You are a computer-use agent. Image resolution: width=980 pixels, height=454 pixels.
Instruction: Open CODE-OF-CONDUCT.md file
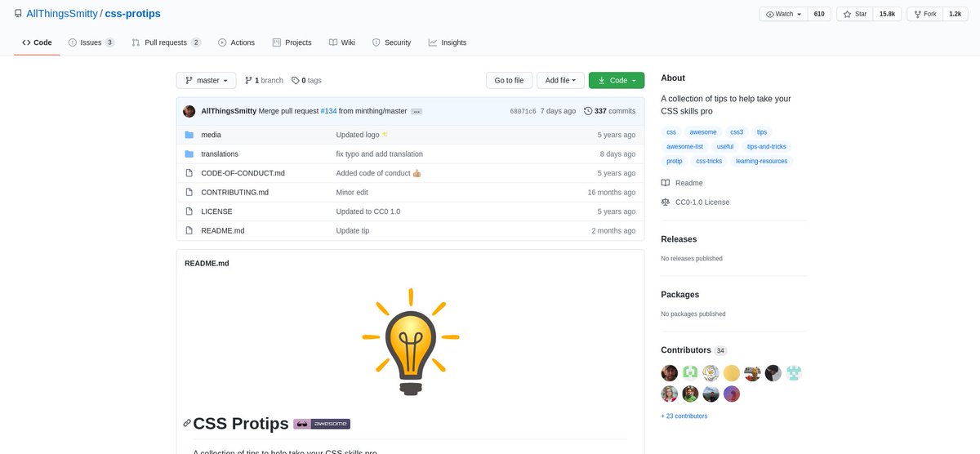pos(243,173)
